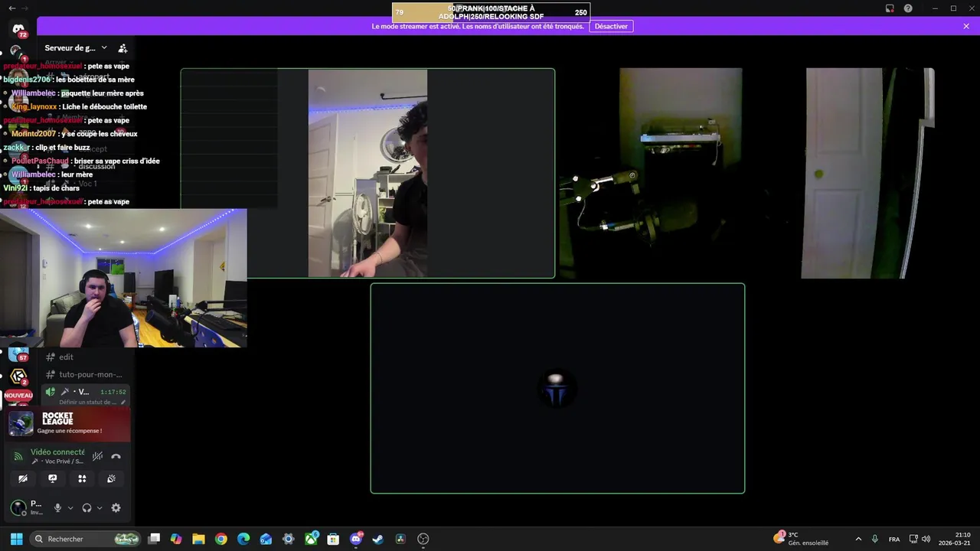Click the voice status pencil edit icon
The width and height of the screenshot is (980, 551).
(123, 402)
